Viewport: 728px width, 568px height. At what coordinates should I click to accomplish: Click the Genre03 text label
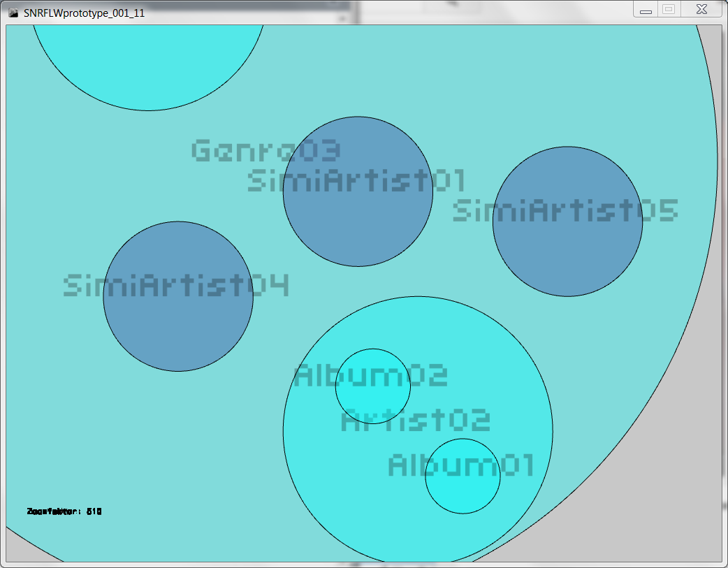click(x=265, y=150)
